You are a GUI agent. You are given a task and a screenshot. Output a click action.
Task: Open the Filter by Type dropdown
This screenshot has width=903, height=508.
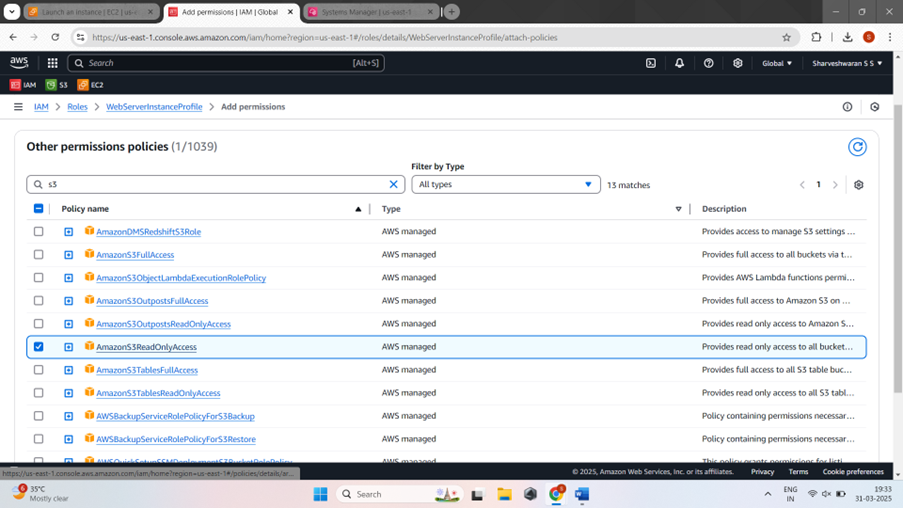pyautogui.click(x=506, y=184)
